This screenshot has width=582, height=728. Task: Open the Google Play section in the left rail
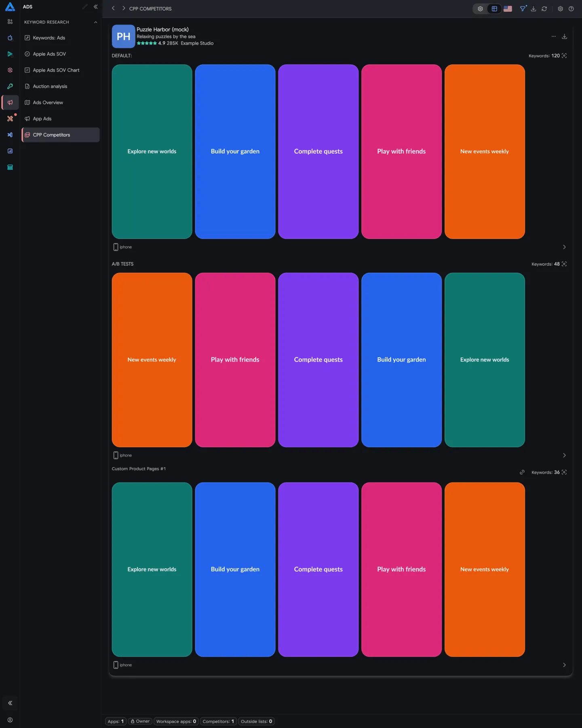[10, 54]
